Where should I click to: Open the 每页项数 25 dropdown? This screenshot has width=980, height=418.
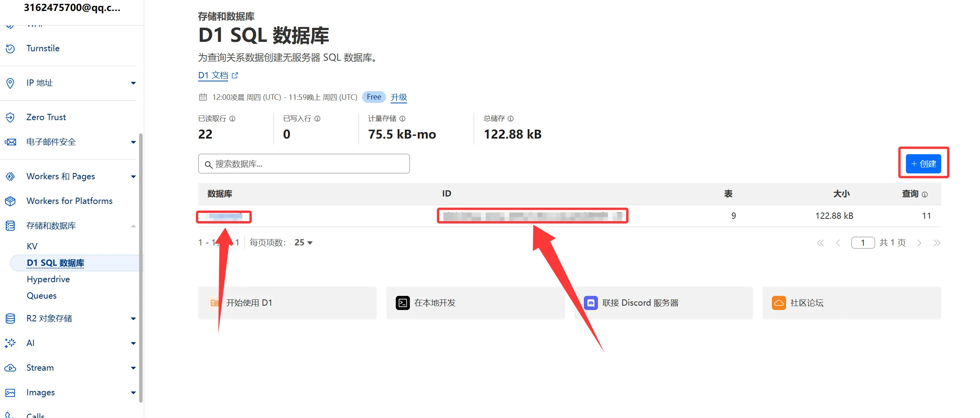[304, 243]
